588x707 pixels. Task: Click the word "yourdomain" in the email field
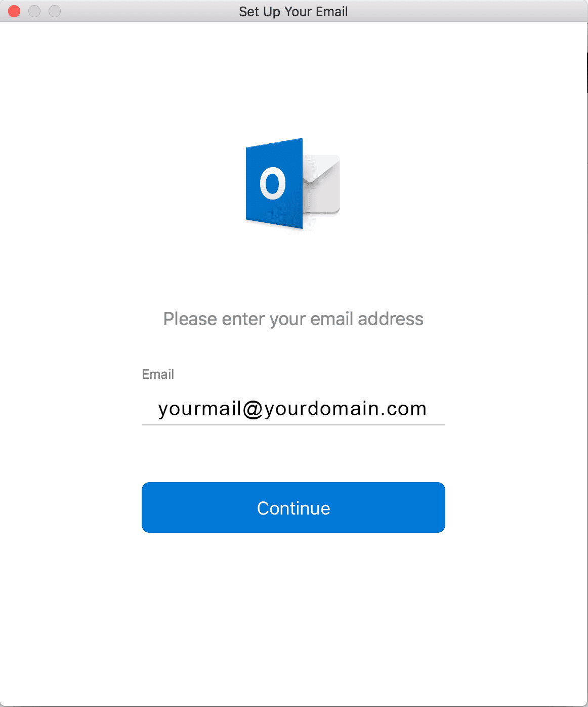tap(321, 409)
